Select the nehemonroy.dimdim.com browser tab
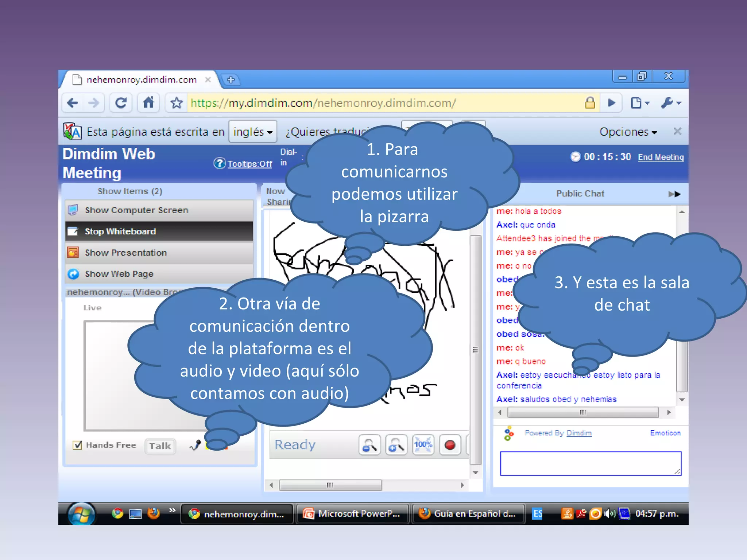The height and width of the screenshot is (560, 747). [142, 79]
